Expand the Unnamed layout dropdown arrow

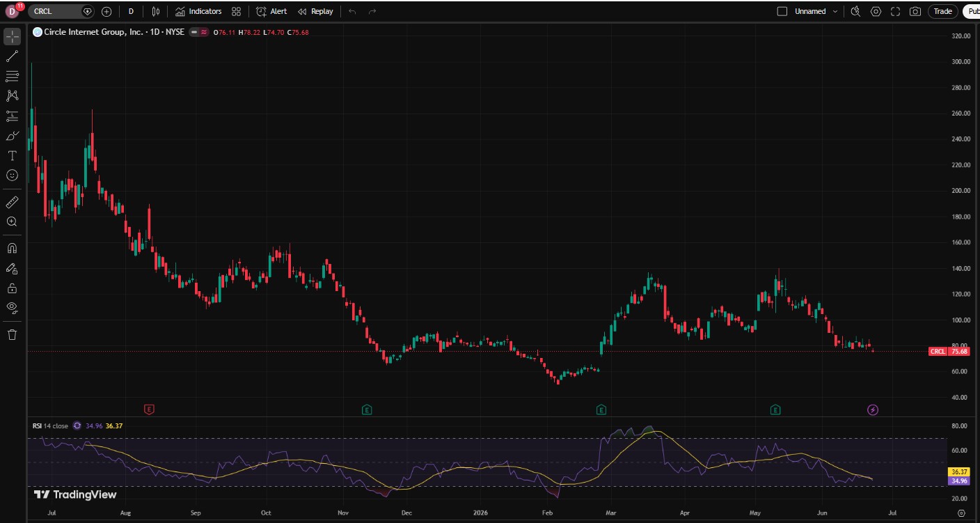(x=835, y=12)
